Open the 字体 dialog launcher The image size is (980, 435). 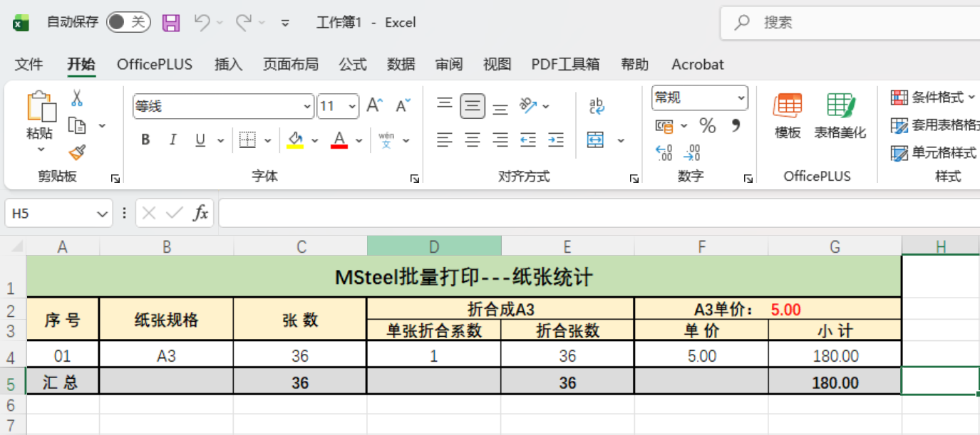click(x=415, y=179)
